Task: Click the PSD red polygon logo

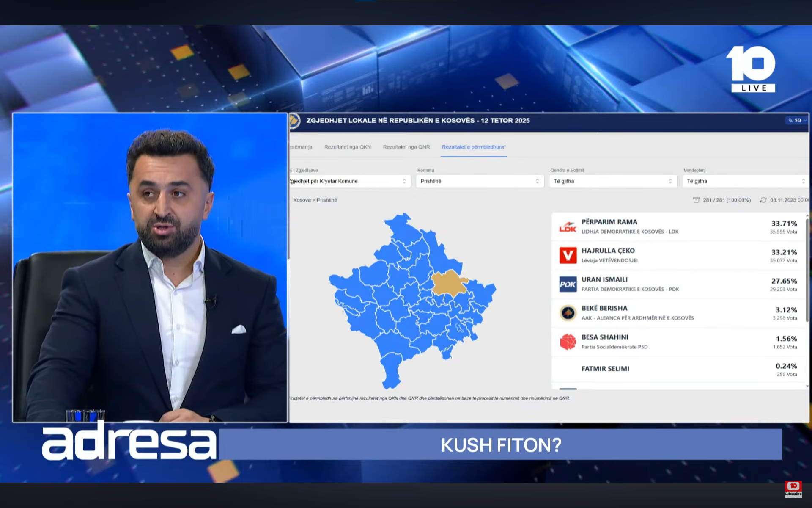Action: [568, 342]
